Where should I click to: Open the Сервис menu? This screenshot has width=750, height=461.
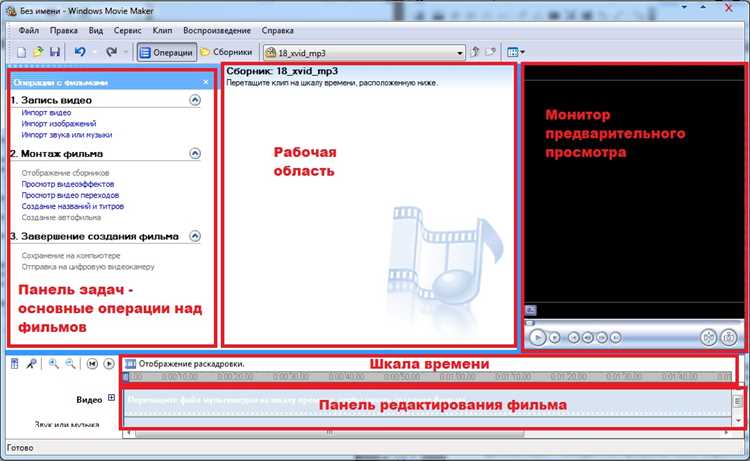(x=127, y=30)
